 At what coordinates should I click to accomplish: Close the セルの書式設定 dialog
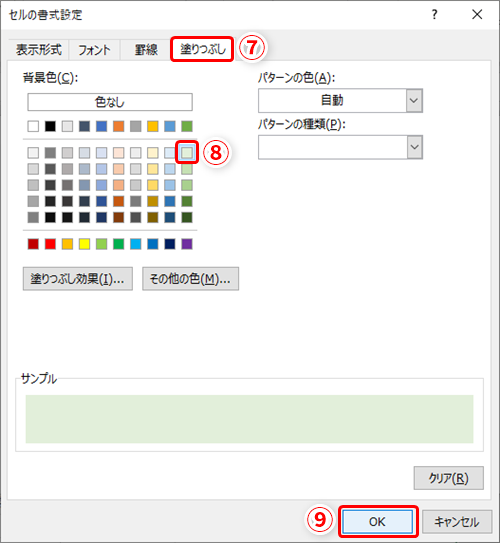tap(477, 15)
